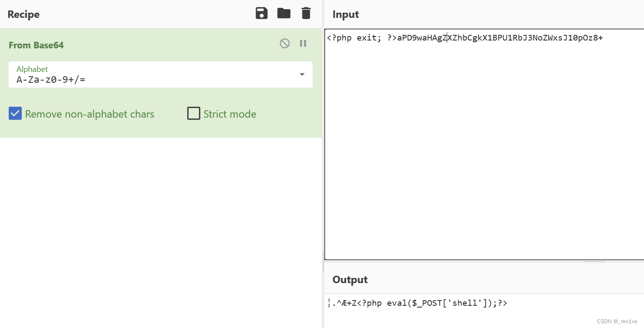Set breakpoint on From Base64 with pause icon
Image resolution: width=644 pixels, height=328 pixels.
pyautogui.click(x=303, y=43)
